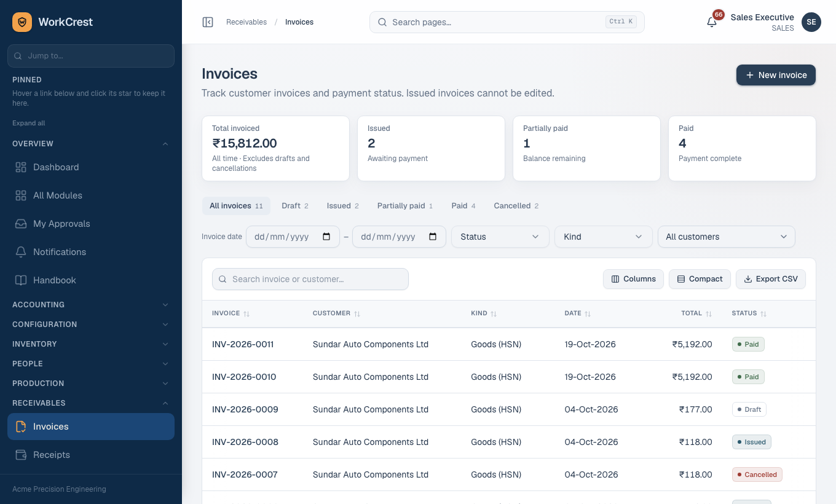Click Expand all in sidebar

click(29, 123)
